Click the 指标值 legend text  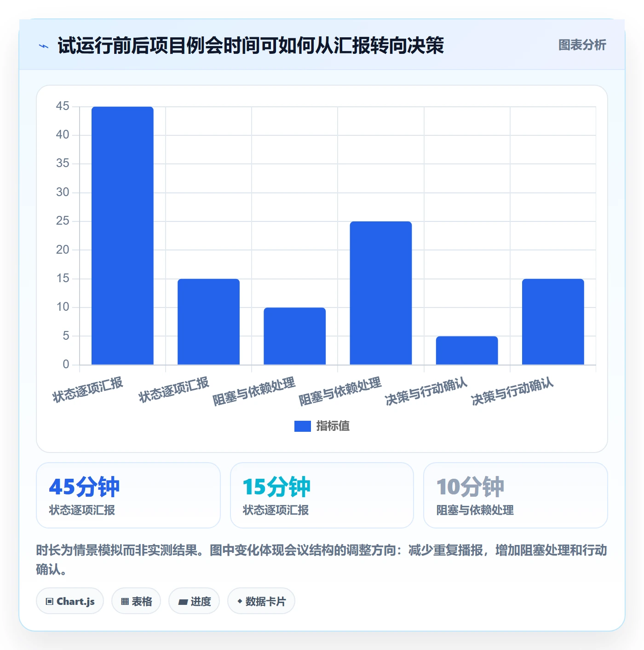333,426
